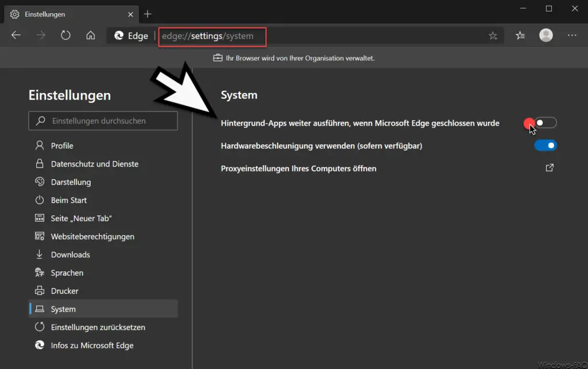The width and height of the screenshot is (588, 369).
Task: Open Sprachen settings section
Action: (x=103, y=272)
